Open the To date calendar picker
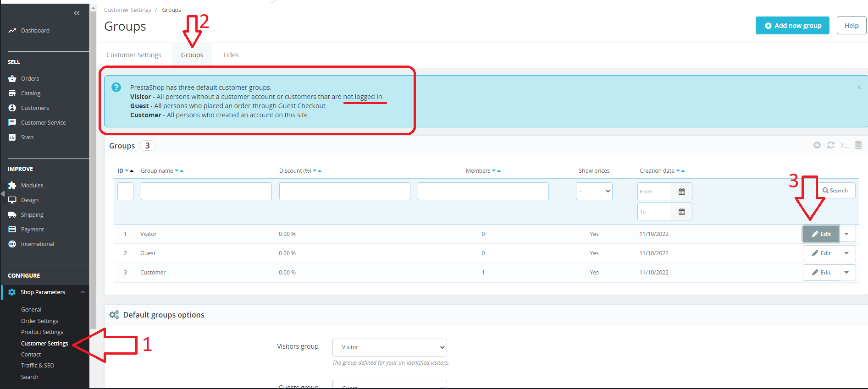Screen dimensions: 868x389 tap(682, 212)
